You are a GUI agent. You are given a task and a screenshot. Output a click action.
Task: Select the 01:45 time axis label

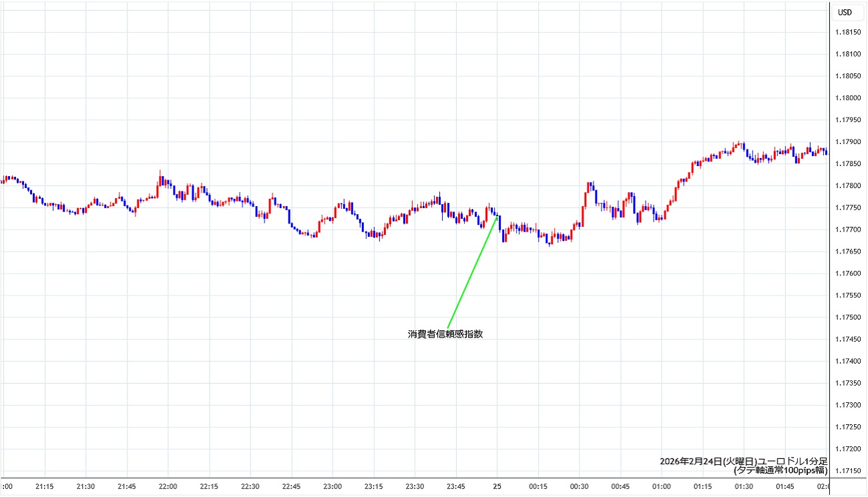click(785, 486)
